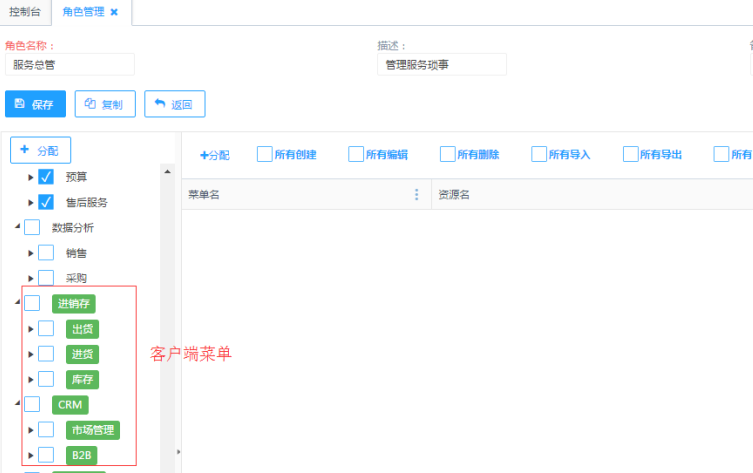The height and width of the screenshot is (473, 753).
Task: Click the green 库存 menu tag
Action: click(83, 380)
